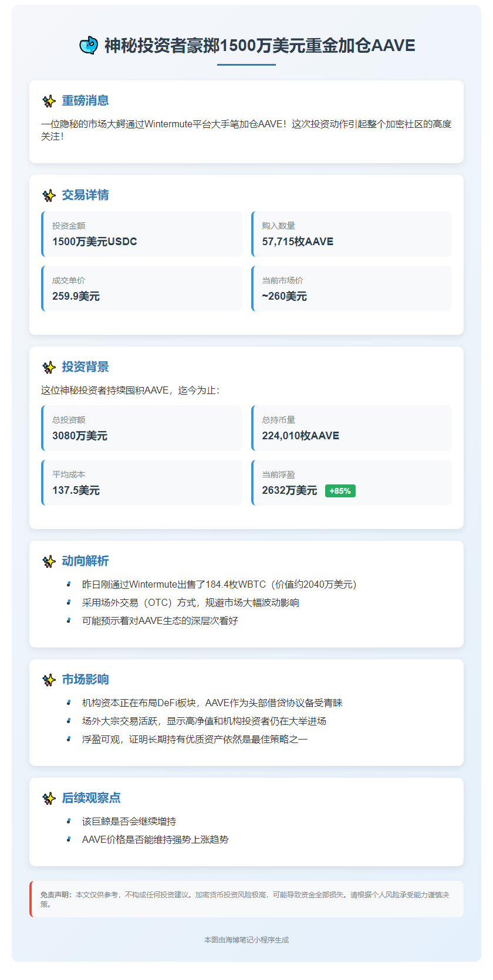Click the main title 神秘投资者豪掷1500万美元重金加仓AAVE

click(259, 45)
